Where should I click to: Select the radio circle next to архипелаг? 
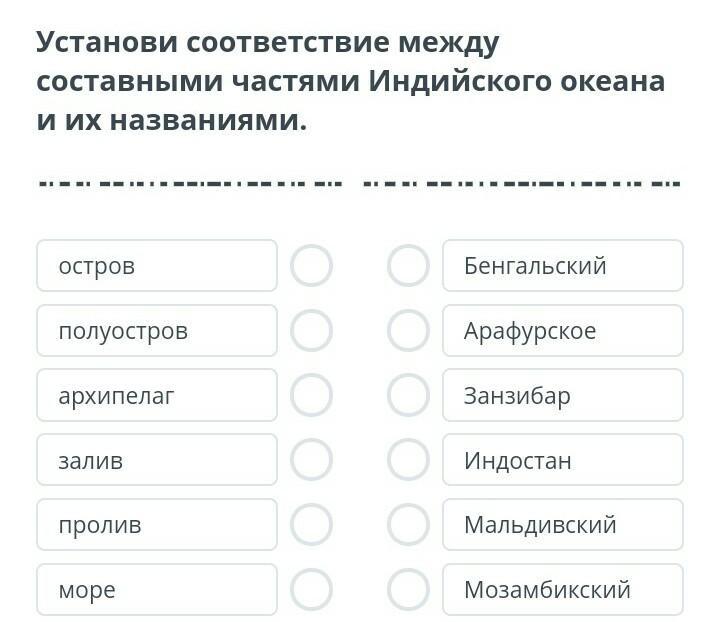point(311,396)
